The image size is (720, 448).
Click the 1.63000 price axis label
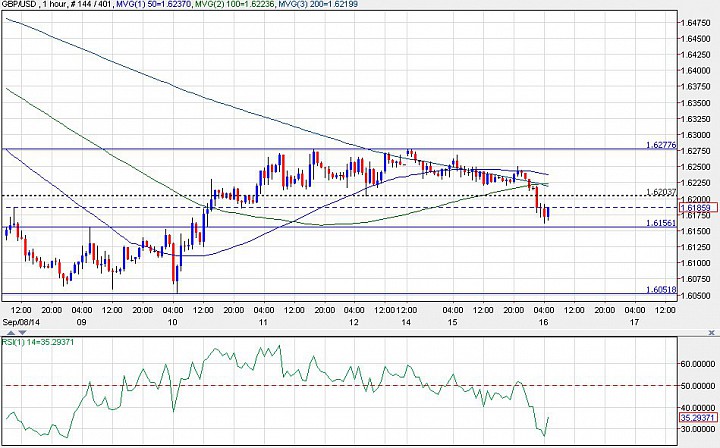696,135
